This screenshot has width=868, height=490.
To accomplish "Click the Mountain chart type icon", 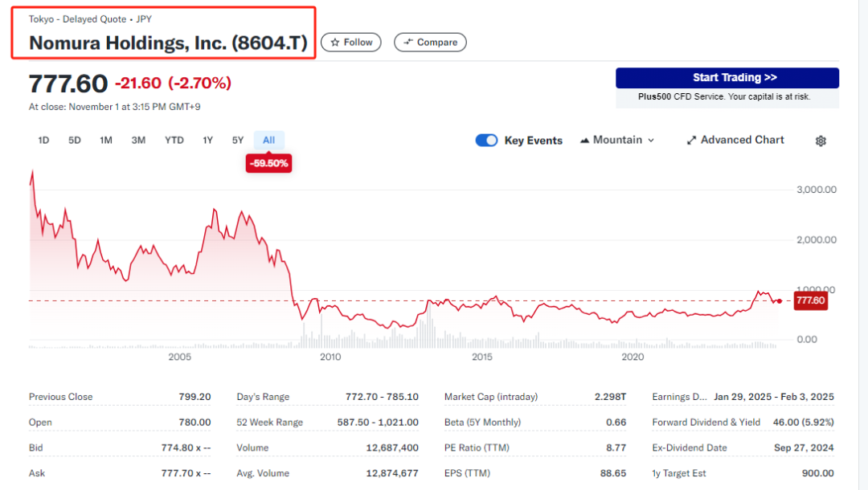I will click(584, 141).
